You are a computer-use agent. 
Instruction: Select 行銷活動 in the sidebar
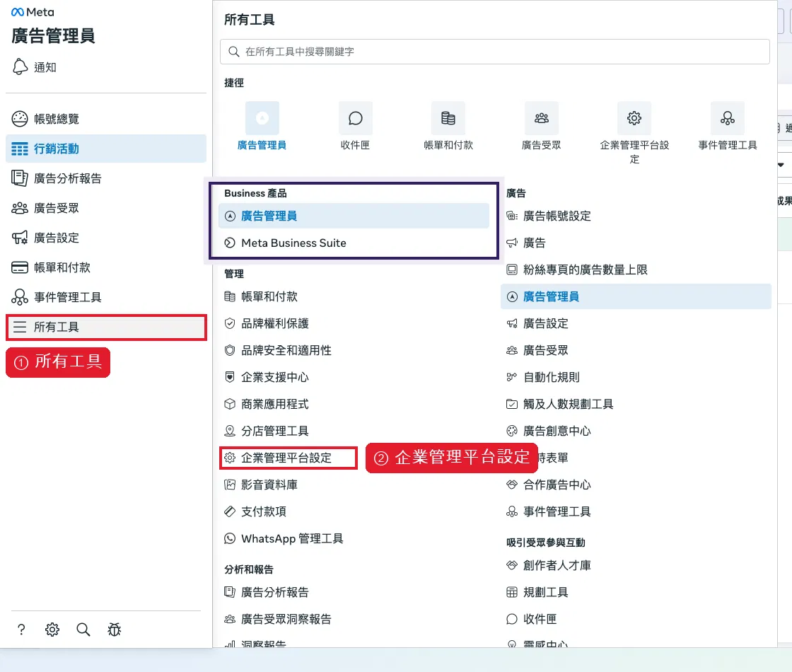[105, 149]
